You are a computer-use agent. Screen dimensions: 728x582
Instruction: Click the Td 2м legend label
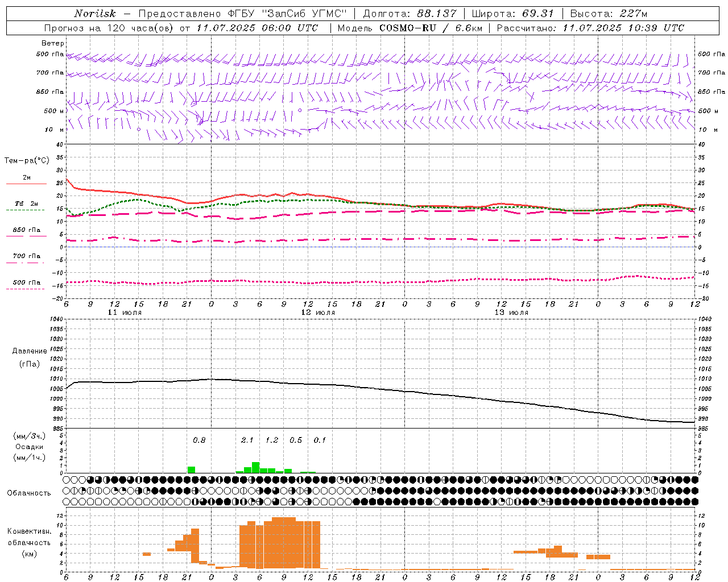click(27, 203)
